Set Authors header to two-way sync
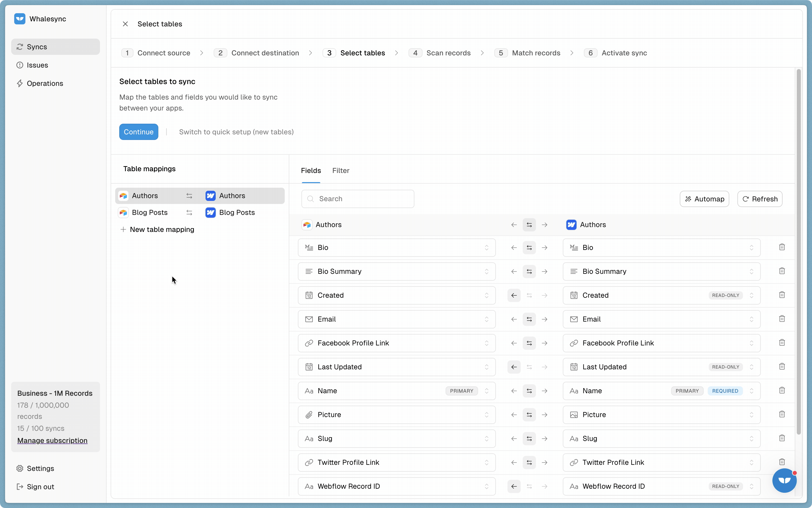812x508 pixels. [x=529, y=225]
